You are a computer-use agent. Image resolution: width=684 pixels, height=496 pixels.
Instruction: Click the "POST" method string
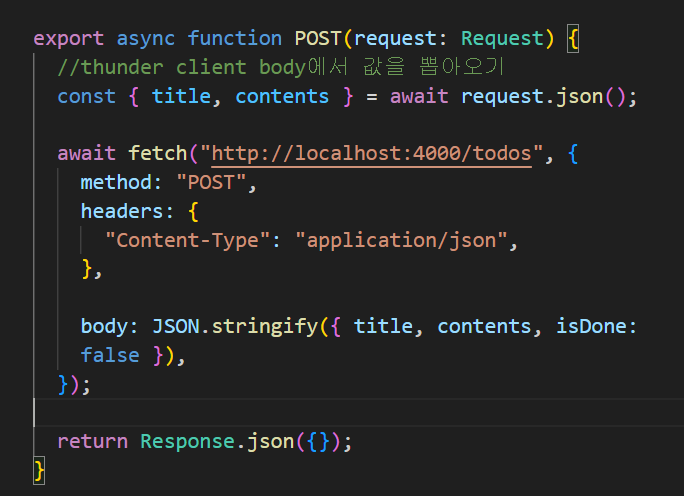(x=211, y=182)
